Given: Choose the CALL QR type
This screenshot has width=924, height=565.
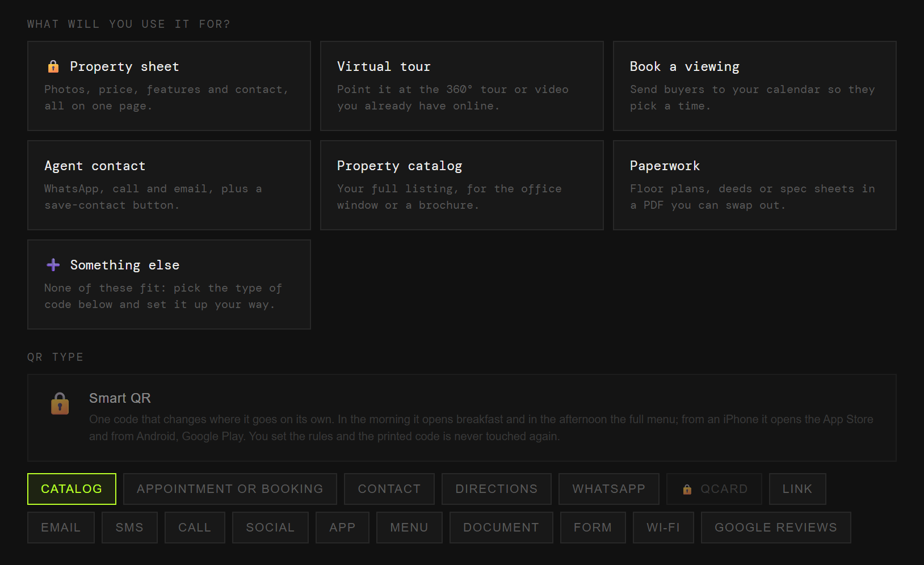Looking at the screenshot, I should (195, 528).
